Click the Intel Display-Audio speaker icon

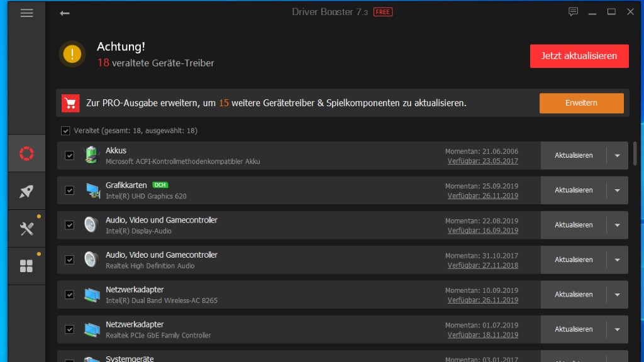pos(91,225)
